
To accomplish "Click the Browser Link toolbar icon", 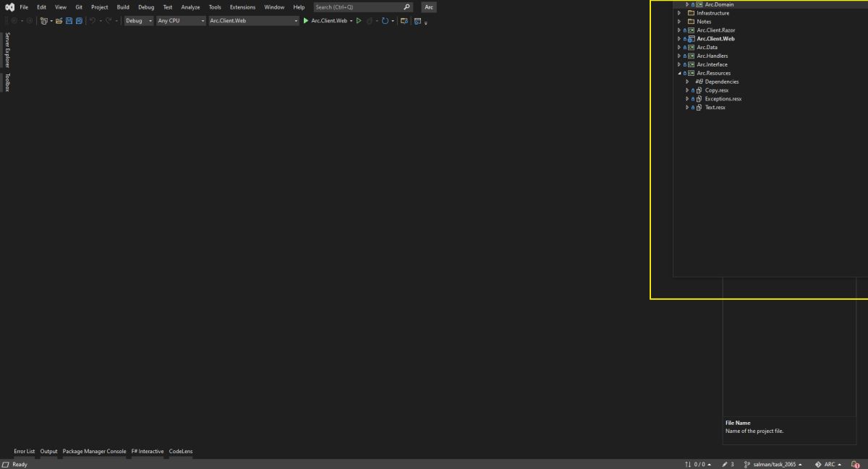I will [404, 21].
